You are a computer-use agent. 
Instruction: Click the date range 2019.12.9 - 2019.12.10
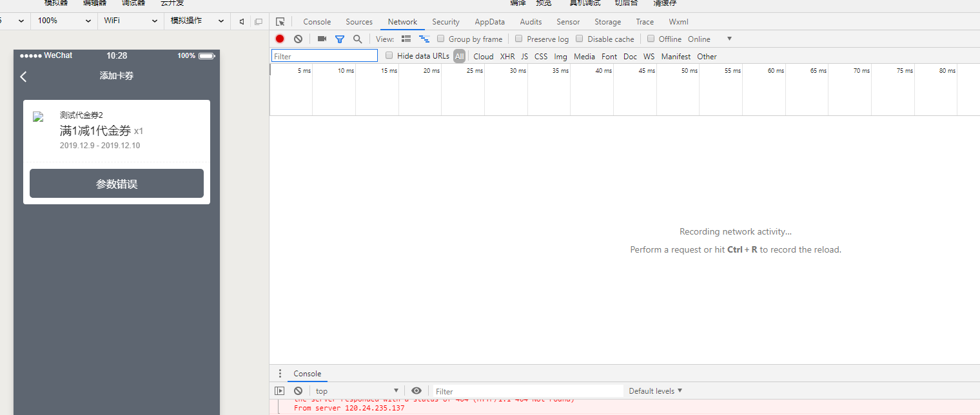pyautogui.click(x=100, y=146)
